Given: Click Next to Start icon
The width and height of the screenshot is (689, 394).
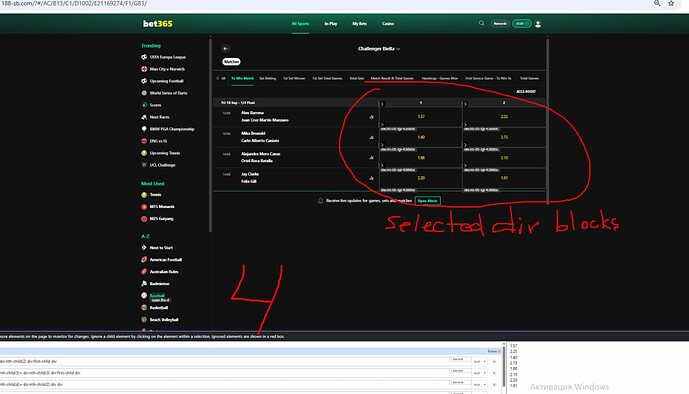Looking at the screenshot, I should click(144, 248).
